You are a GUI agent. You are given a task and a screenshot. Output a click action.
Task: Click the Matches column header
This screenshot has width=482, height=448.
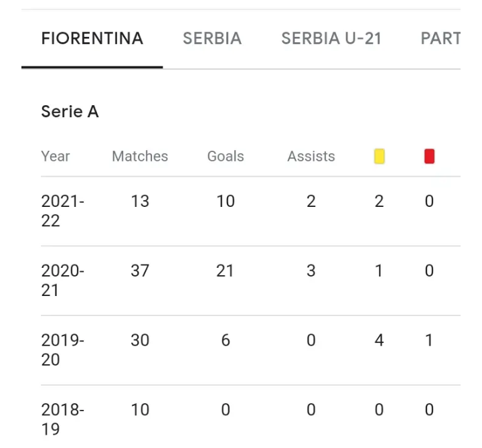[140, 156]
